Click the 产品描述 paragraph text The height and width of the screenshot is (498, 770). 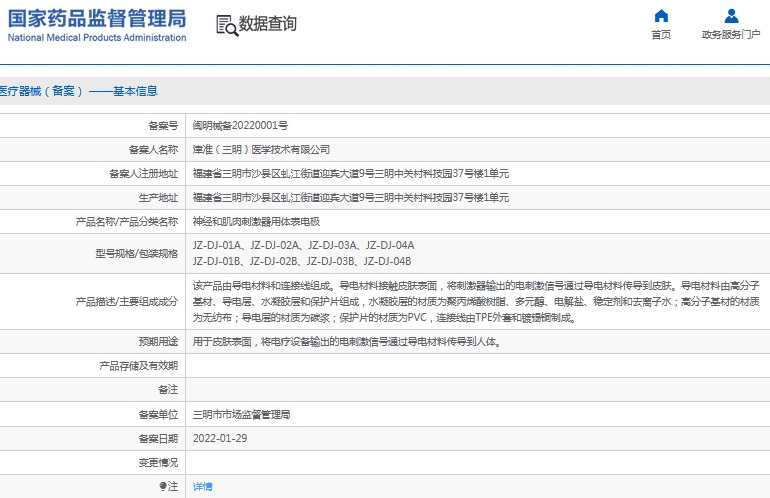pos(476,302)
